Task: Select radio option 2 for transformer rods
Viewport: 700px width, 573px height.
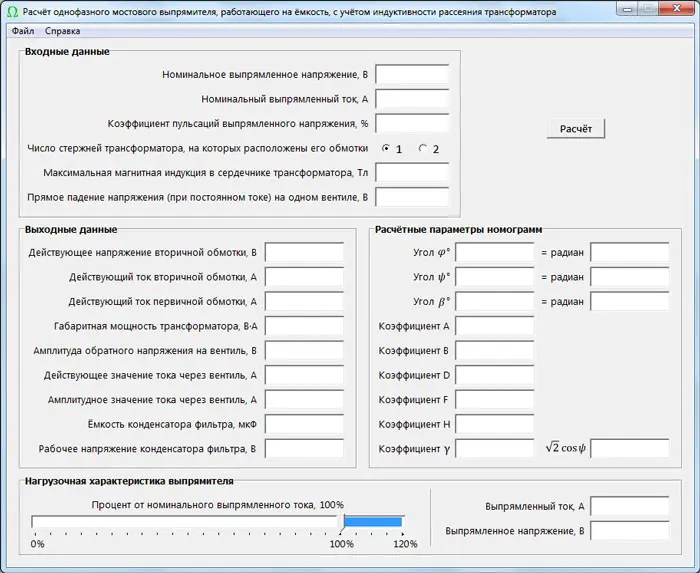Action: pyautogui.click(x=423, y=149)
